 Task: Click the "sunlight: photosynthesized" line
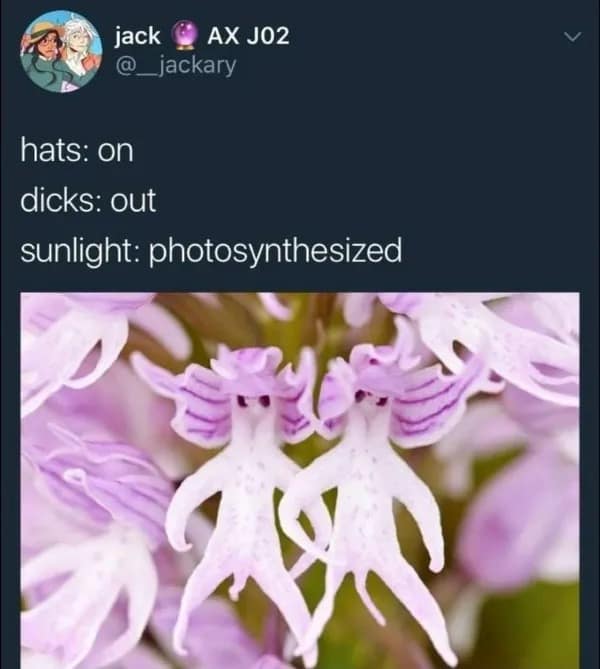point(211,252)
